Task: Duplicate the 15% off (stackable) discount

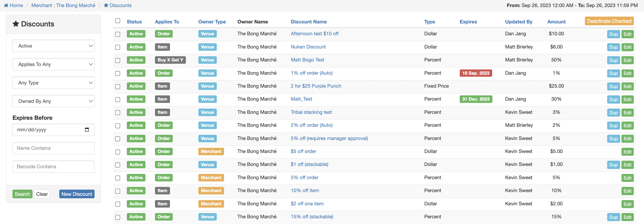Action: (613, 217)
